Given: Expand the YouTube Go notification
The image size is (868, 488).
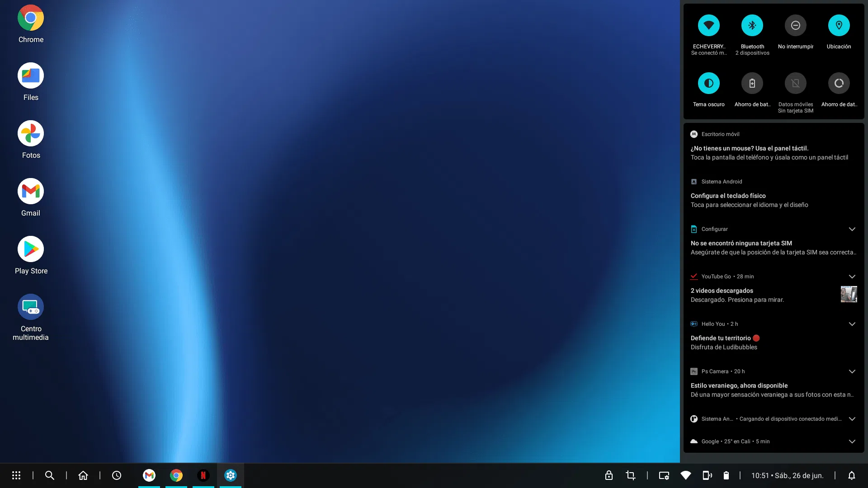Looking at the screenshot, I should pos(852,277).
